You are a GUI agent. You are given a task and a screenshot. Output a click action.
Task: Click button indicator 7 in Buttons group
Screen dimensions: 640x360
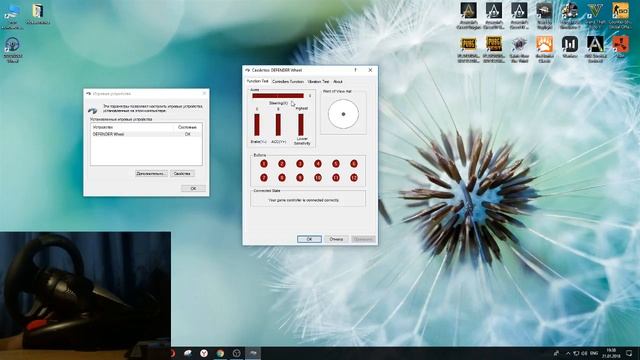point(264,178)
